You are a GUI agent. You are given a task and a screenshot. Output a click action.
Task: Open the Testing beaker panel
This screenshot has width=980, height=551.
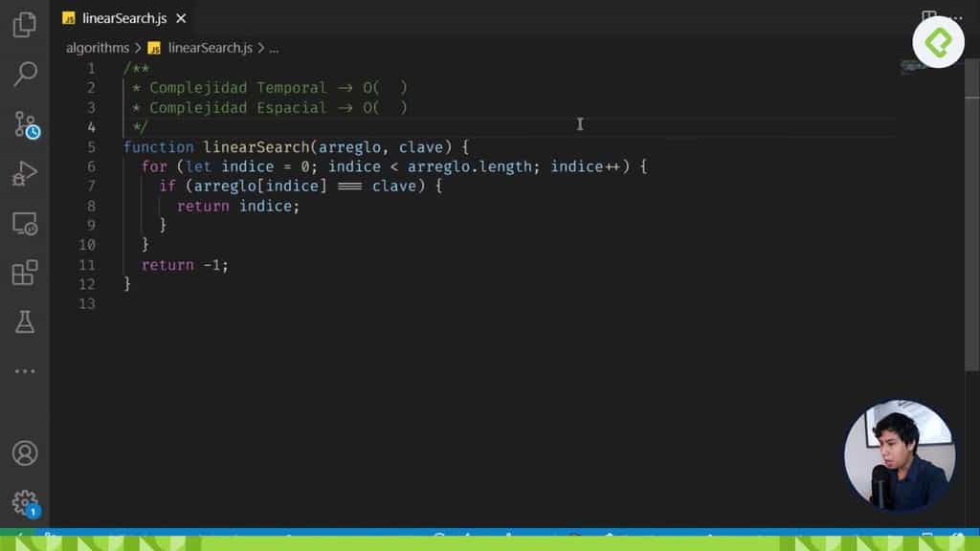[x=24, y=322]
